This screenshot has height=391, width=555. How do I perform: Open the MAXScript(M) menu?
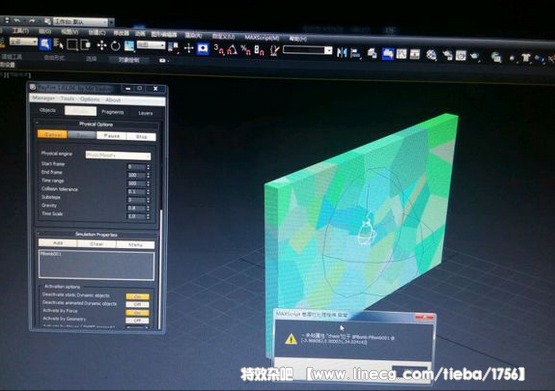262,37
